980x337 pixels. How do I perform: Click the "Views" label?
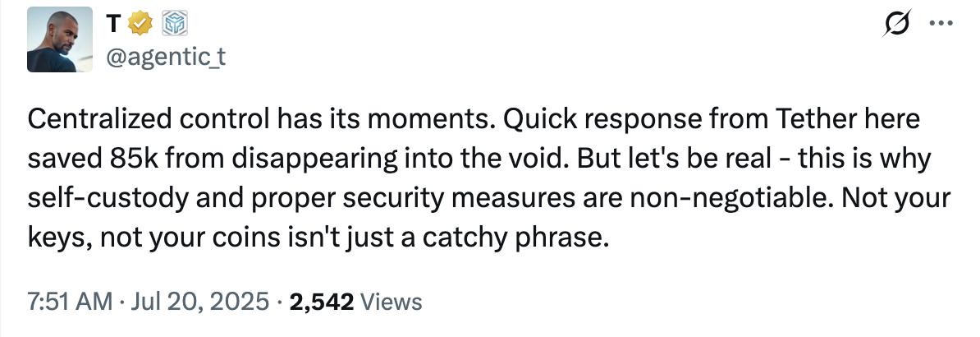pyautogui.click(x=392, y=302)
